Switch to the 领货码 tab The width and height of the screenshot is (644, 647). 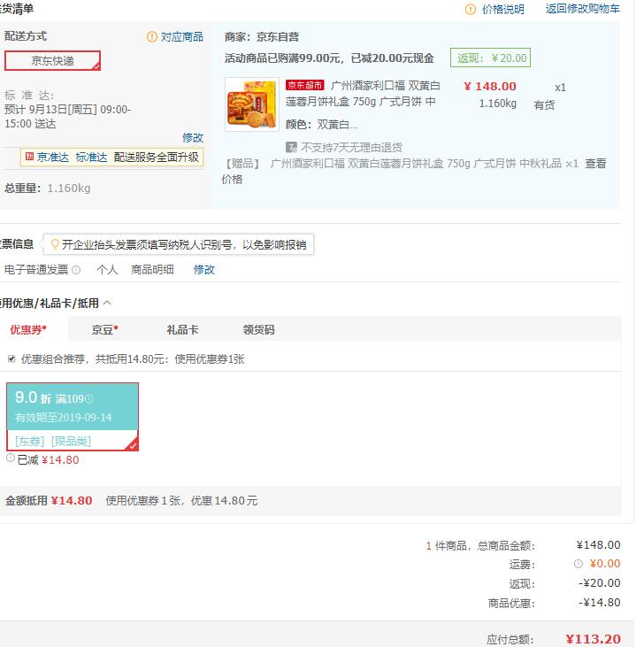point(258,329)
